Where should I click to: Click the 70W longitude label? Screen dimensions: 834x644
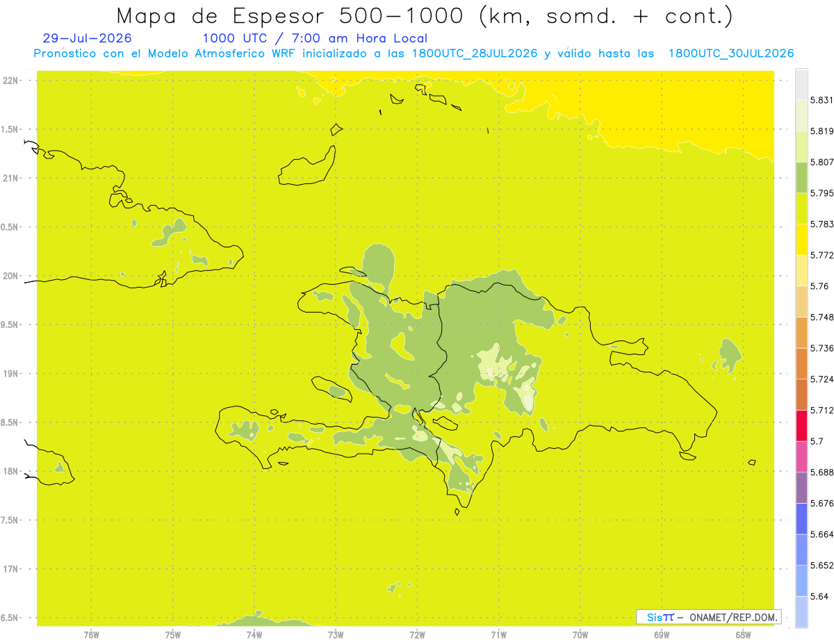coord(580,635)
